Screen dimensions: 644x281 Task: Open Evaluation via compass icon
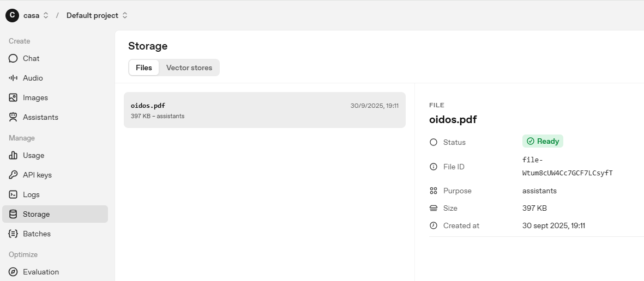pos(13,272)
